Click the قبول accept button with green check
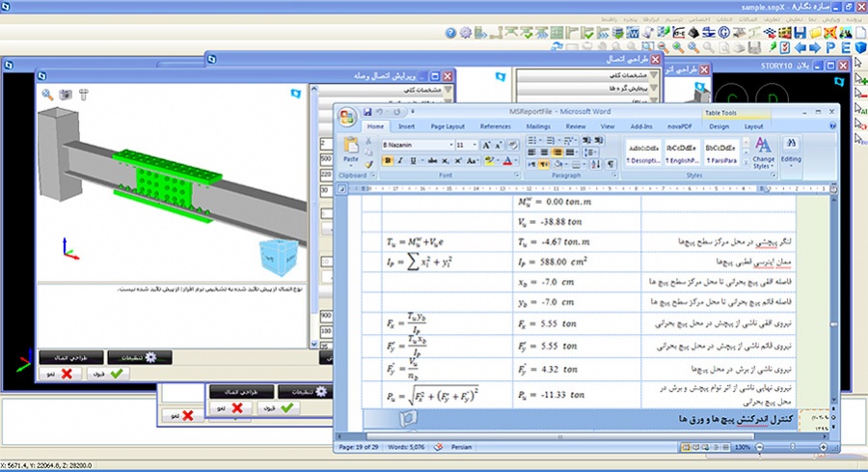The height and width of the screenshot is (472, 868). click(x=108, y=374)
